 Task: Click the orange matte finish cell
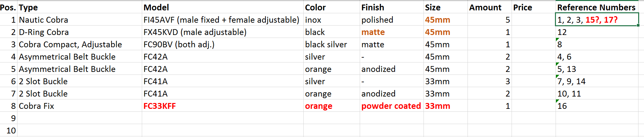tap(391, 32)
